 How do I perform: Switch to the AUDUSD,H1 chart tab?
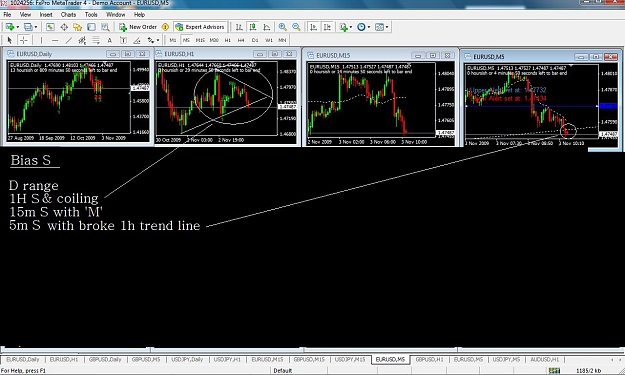point(544,359)
